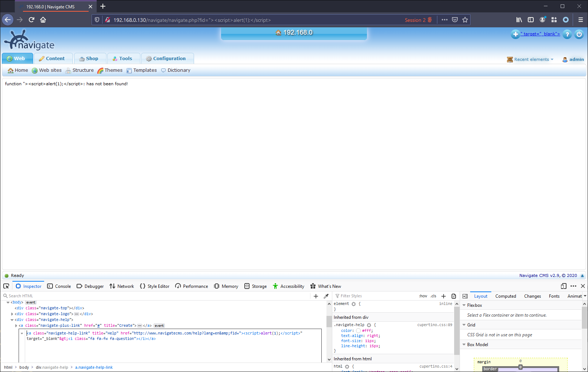The width and height of the screenshot is (588, 372).
Task: Open the Storage DevTools tab
Action: tap(256, 286)
